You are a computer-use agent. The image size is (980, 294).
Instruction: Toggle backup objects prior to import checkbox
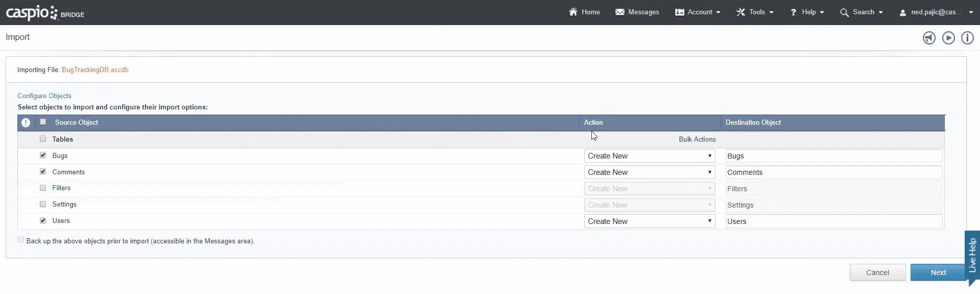point(20,240)
